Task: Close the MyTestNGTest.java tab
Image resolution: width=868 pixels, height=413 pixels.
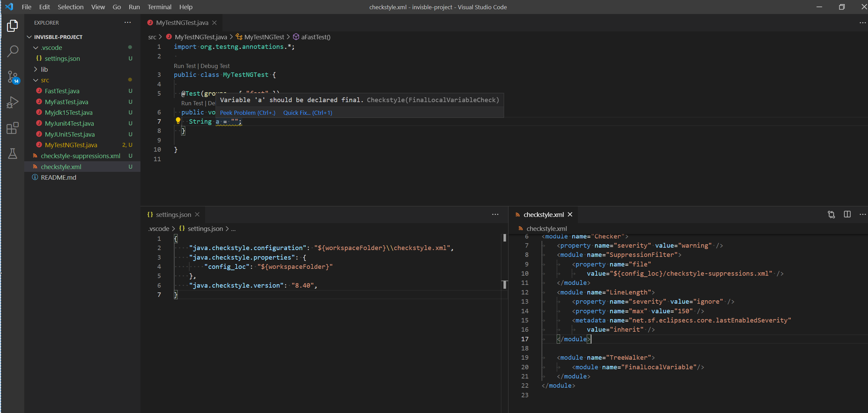Action: pyautogui.click(x=214, y=23)
